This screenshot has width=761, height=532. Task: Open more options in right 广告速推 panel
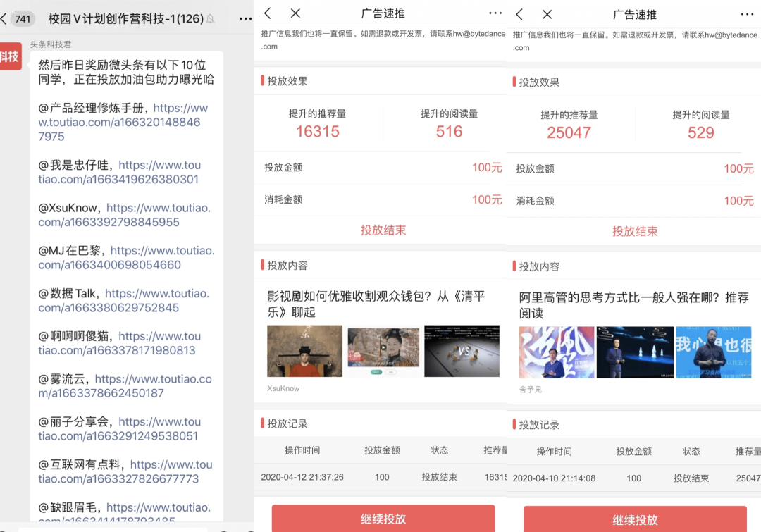click(x=747, y=15)
